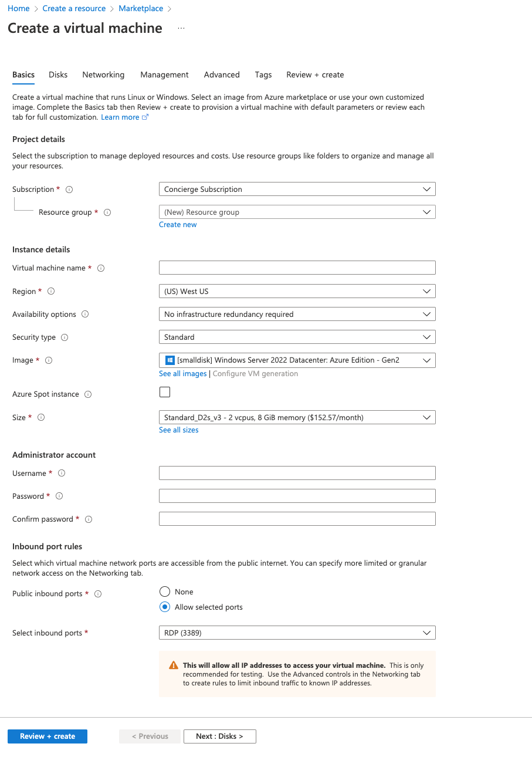Click info icon beside Virtual machine name
The width and height of the screenshot is (532, 757).
click(x=101, y=268)
